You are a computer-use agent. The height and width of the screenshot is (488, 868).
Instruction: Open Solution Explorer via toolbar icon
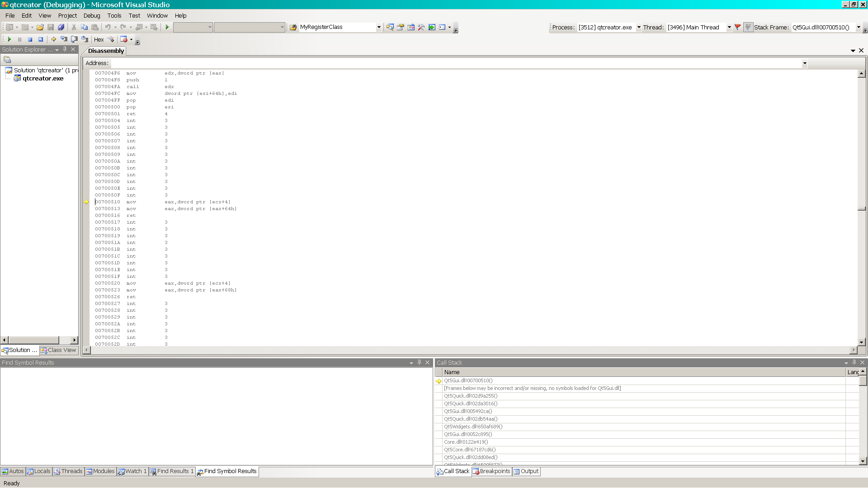coord(390,28)
